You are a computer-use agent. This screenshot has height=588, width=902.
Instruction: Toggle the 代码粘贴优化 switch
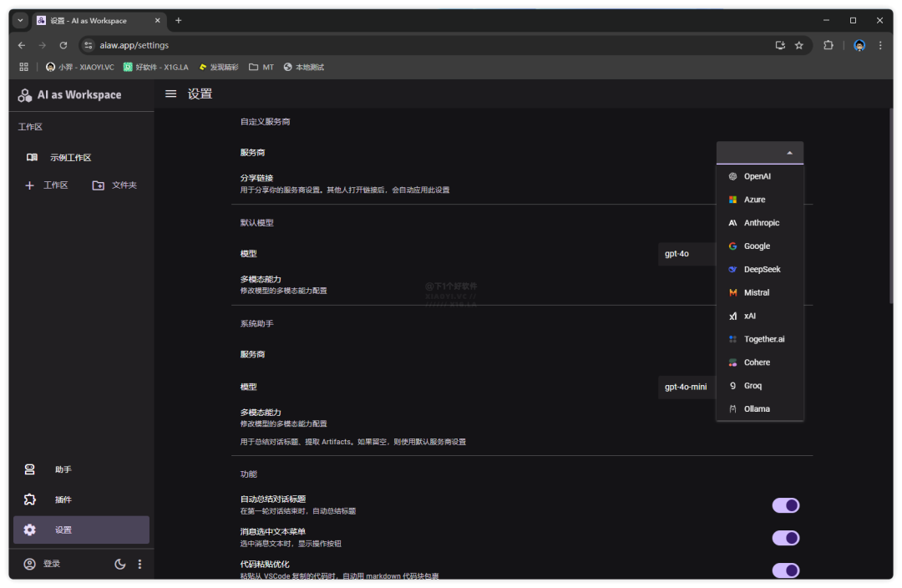[x=786, y=570]
